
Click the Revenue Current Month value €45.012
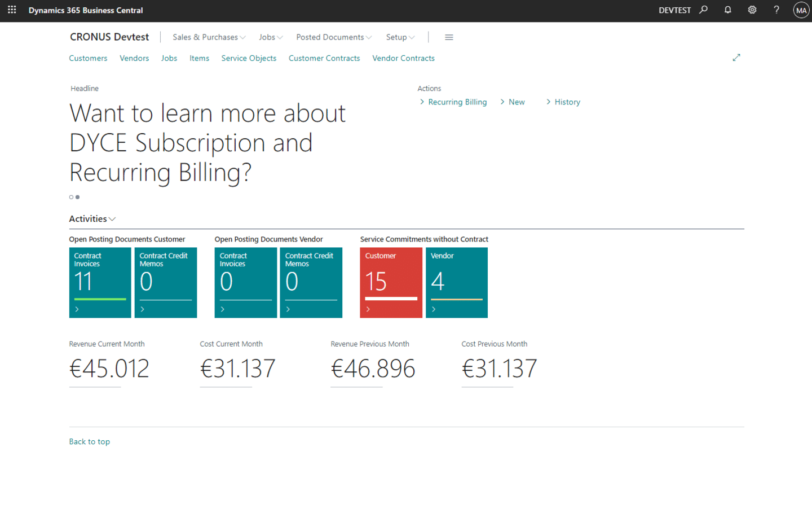[x=109, y=369]
